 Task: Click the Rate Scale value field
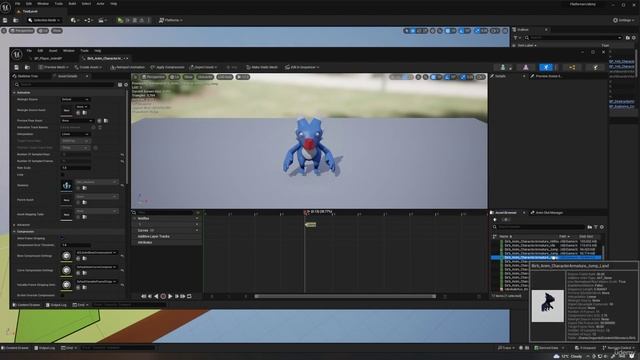tap(76, 168)
